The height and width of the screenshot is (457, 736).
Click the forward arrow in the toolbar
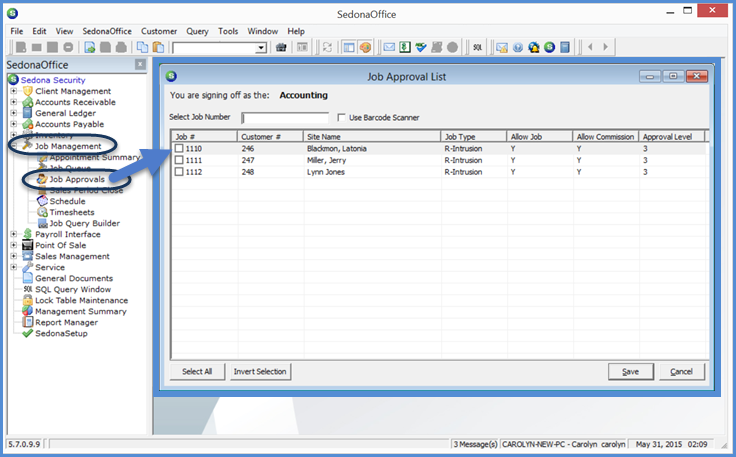(x=606, y=47)
